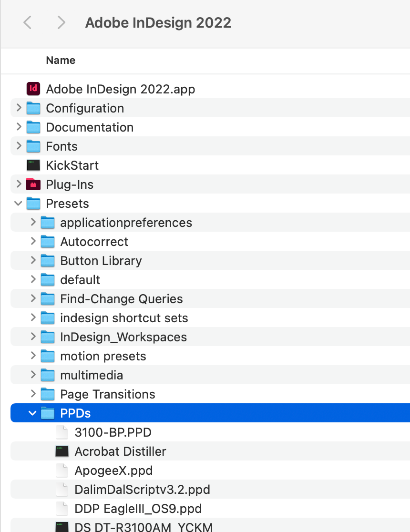Select the PPDs folder name

(x=75, y=413)
